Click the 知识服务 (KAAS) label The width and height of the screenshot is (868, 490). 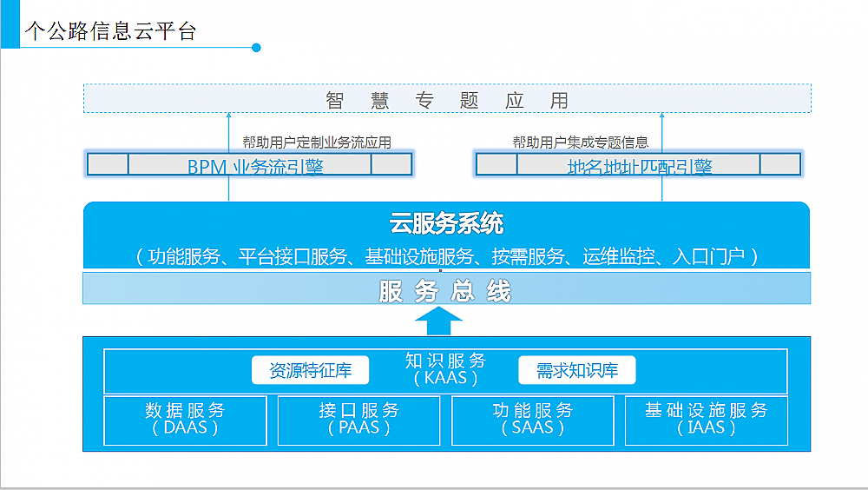tap(445, 369)
